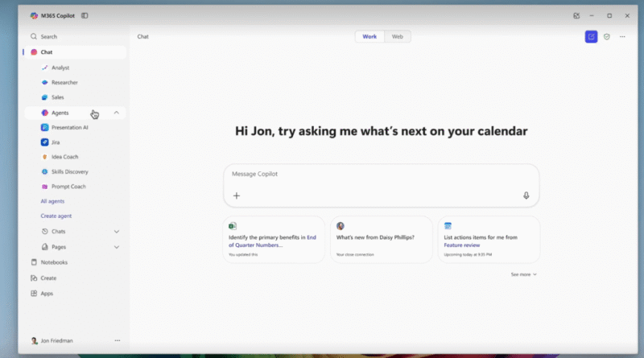Click the Create agent link
The height and width of the screenshot is (358, 644).
(56, 216)
